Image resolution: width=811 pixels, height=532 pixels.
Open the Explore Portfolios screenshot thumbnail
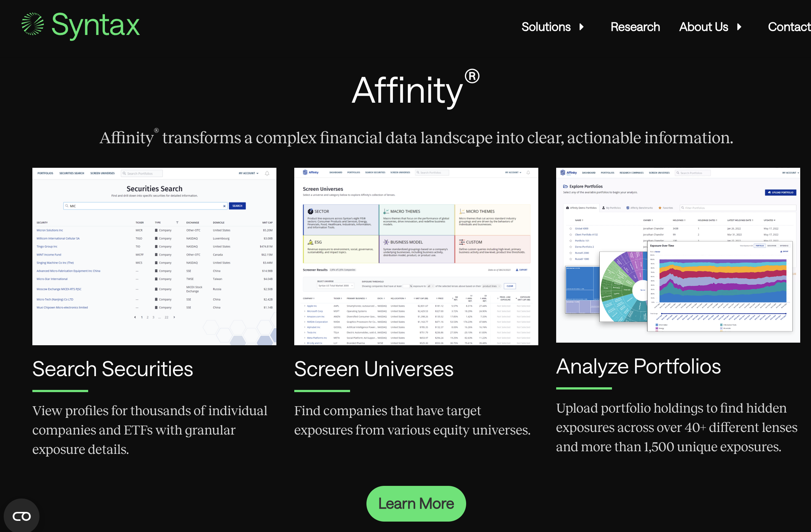point(678,255)
